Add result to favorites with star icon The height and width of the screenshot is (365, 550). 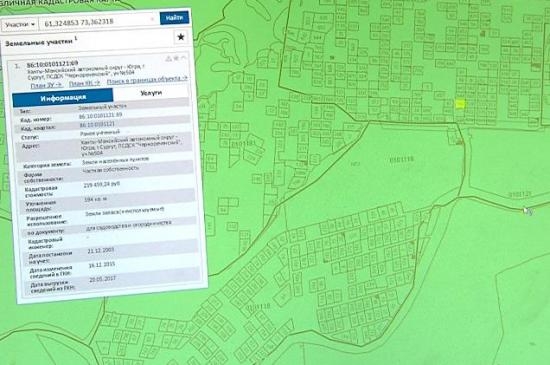point(181,37)
